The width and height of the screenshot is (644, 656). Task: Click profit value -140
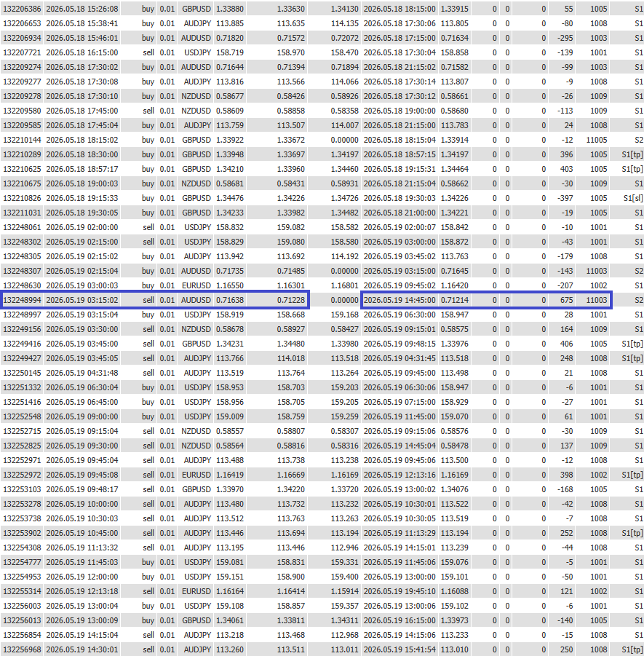click(565, 620)
